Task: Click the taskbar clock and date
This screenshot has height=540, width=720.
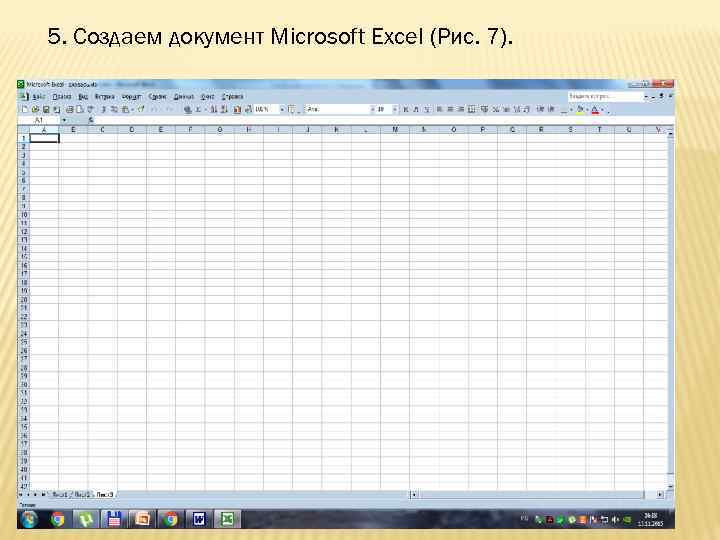Action: click(x=651, y=520)
